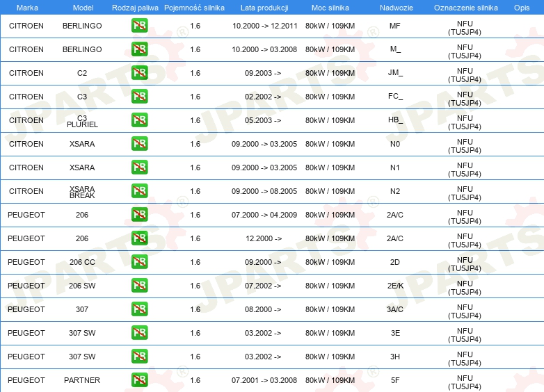Click the production date 12.2000 ->
The height and width of the screenshot is (392, 544).
pos(264,238)
